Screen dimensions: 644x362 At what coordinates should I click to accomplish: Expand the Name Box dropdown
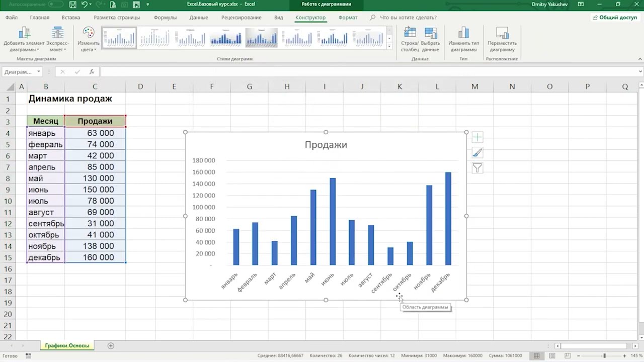click(39, 72)
